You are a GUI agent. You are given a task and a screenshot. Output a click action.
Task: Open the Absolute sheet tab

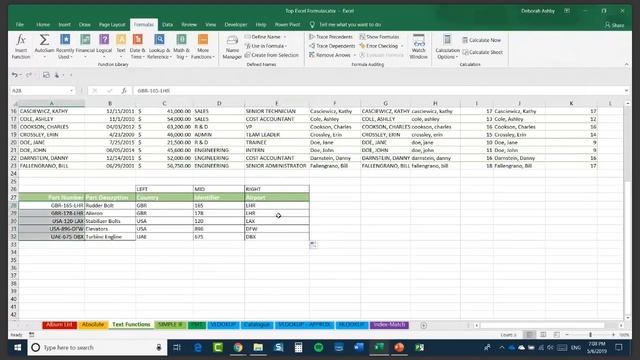pos(93,325)
